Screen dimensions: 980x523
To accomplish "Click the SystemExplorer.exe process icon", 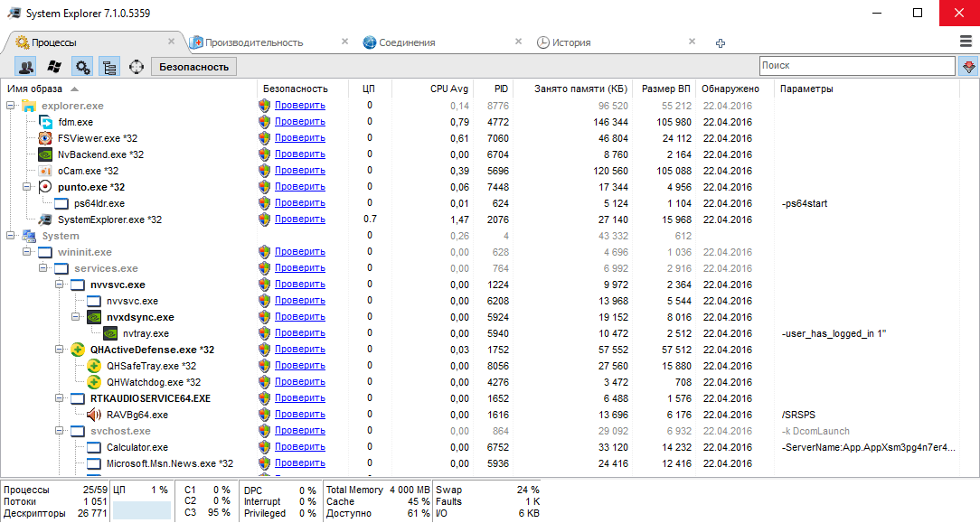I will pos(45,219).
